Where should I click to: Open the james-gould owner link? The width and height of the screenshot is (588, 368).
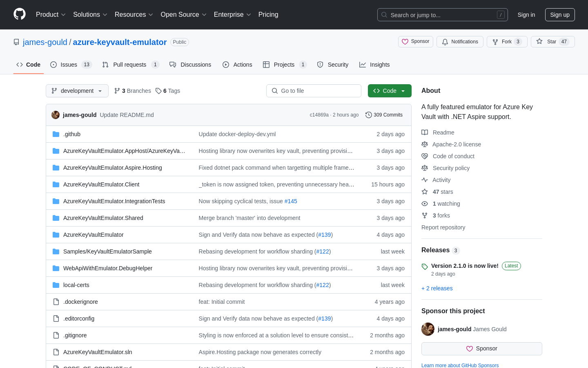[x=45, y=42]
